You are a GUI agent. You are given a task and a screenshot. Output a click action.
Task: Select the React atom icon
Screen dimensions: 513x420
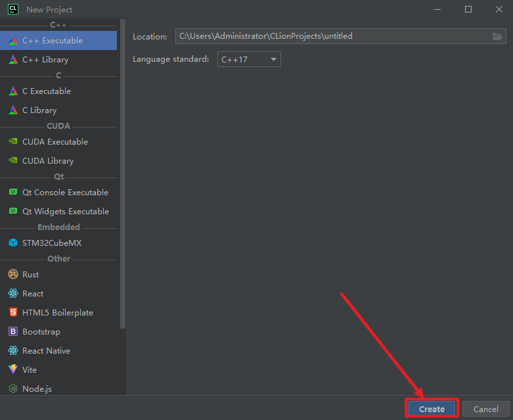(13, 294)
